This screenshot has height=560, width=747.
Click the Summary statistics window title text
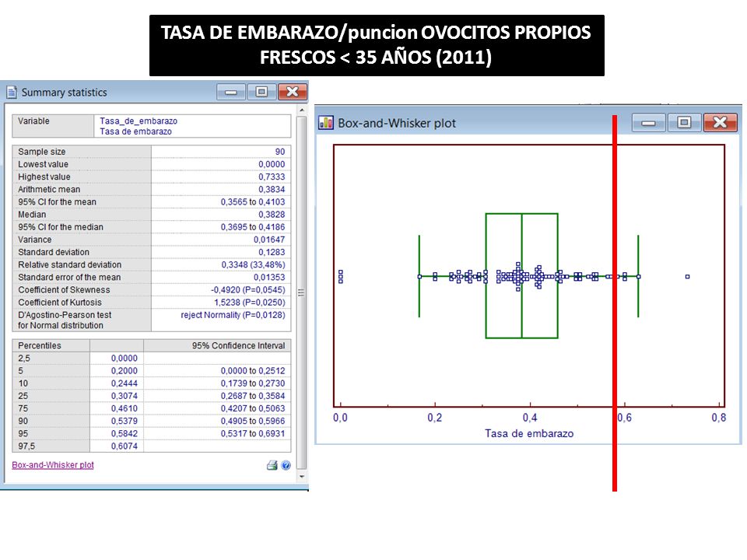tap(65, 93)
